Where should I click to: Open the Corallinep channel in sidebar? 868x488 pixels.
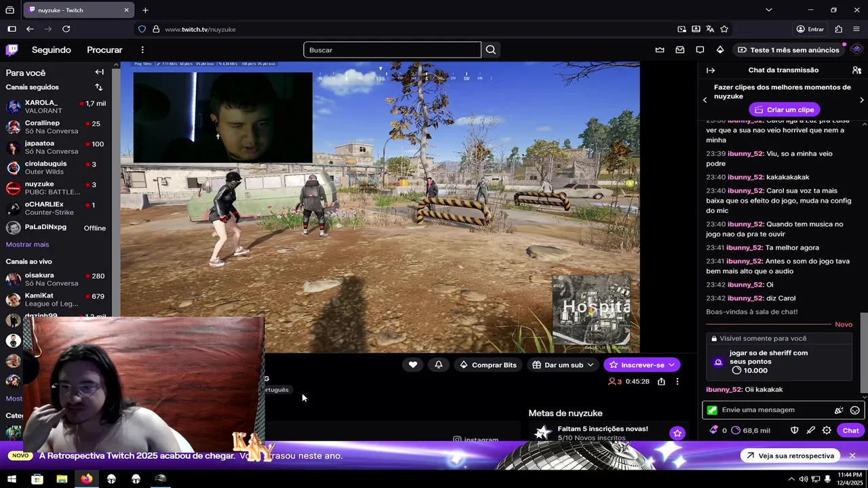point(56,127)
